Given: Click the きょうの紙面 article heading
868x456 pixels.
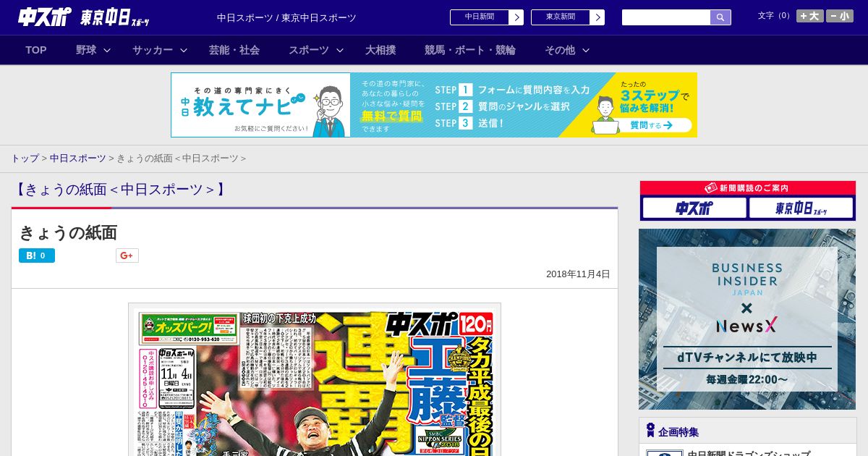Looking at the screenshot, I should [x=68, y=232].
